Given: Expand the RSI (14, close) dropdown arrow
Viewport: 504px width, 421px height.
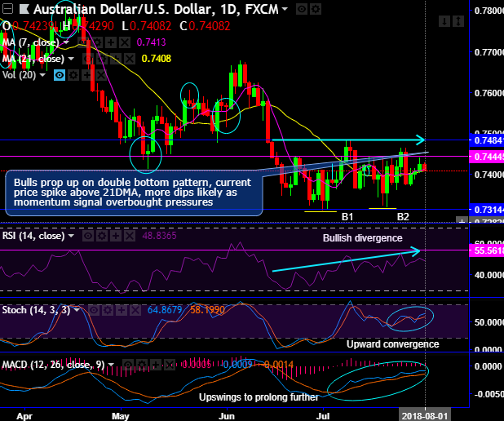Looking at the screenshot, I should click(71, 236).
